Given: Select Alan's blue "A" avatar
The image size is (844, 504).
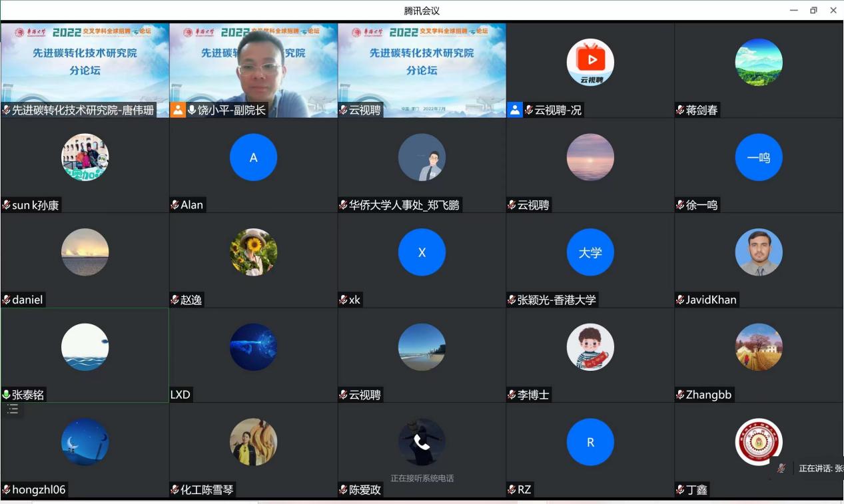Looking at the screenshot, I should click(x=253, y=158).
